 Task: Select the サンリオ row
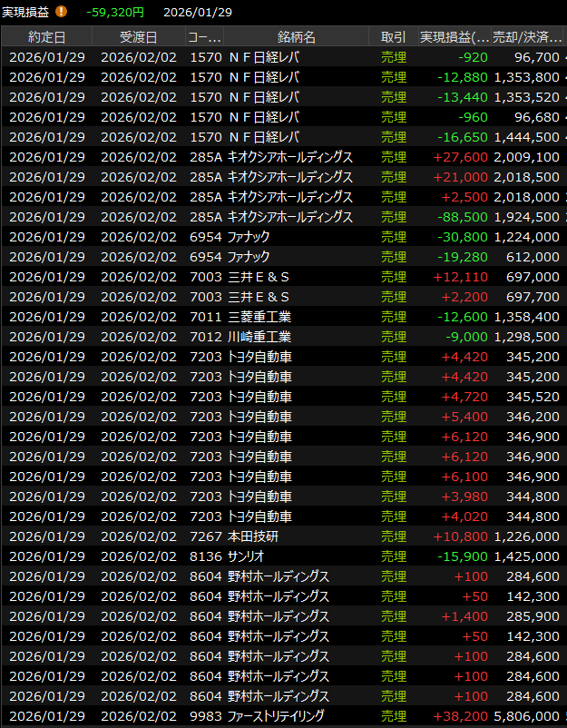249,556
